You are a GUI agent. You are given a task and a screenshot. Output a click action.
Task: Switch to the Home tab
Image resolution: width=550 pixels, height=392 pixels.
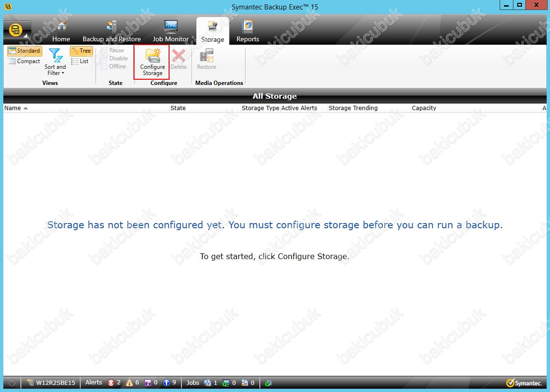tap(61, 31)
